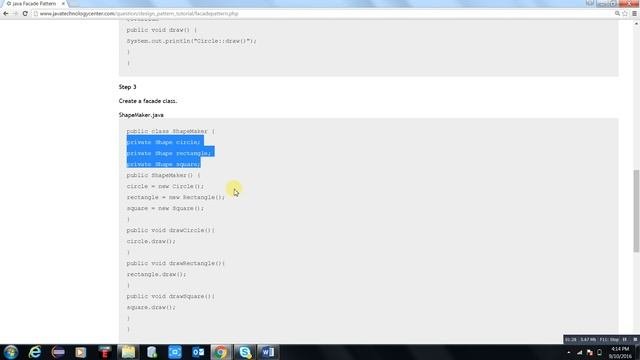Viewport: 640px width, 360px height.
Task: Show hidden system tray icons
Action: pos(569,352)
